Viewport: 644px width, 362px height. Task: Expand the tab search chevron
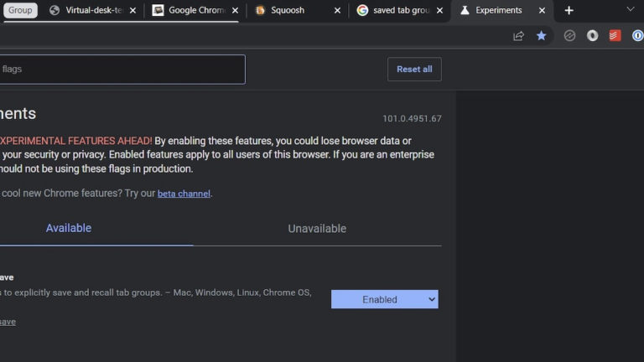(631, 9)
